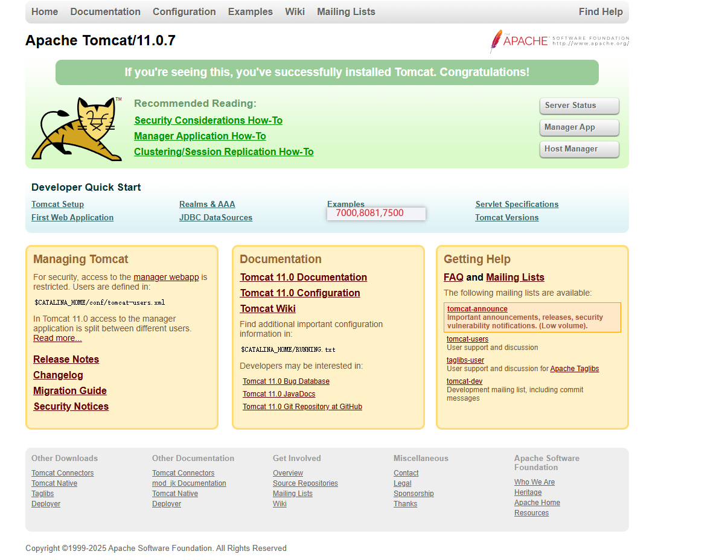Viewport: 728px width, 560px height.
Task: Open the Home nav item
Action: pyautogui.click(x=45, y=11)
